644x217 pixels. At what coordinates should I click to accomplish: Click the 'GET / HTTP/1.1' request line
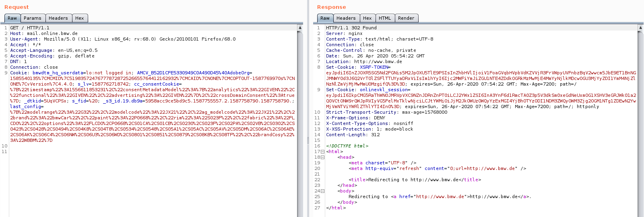coord(30,28)
